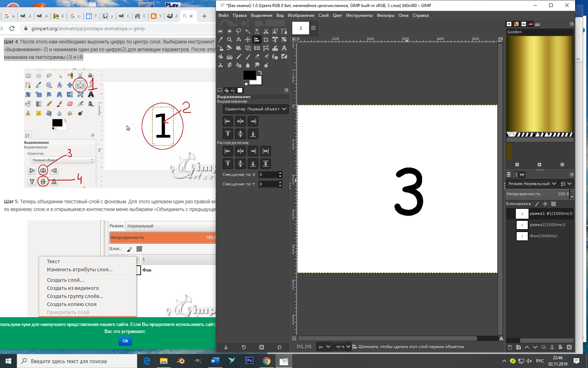Toggle zoom image when window resizes
Screen dimensions: 588x368
[500, 40]
